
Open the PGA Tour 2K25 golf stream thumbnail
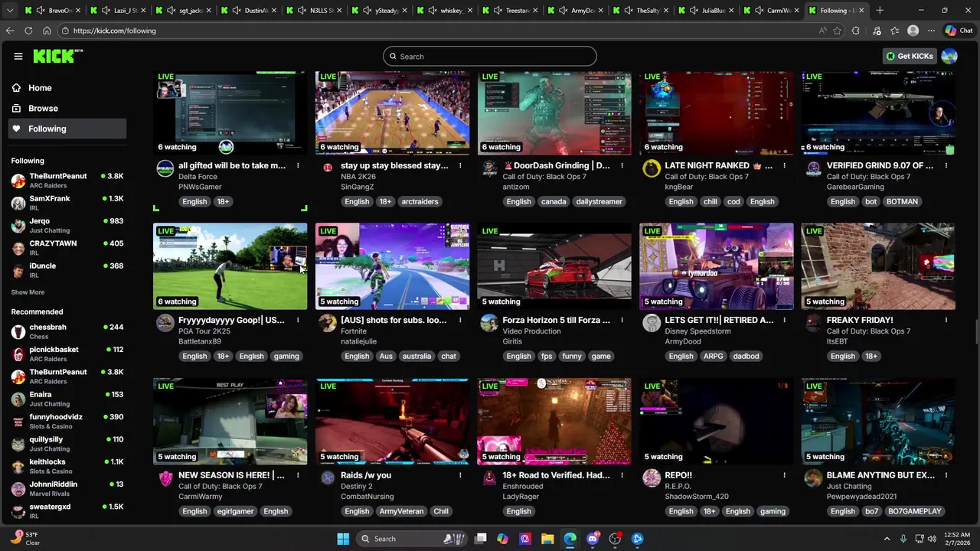(x=230, y=267)
